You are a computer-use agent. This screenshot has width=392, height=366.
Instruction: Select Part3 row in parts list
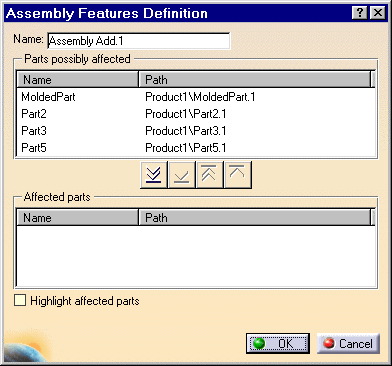point(196,131)
